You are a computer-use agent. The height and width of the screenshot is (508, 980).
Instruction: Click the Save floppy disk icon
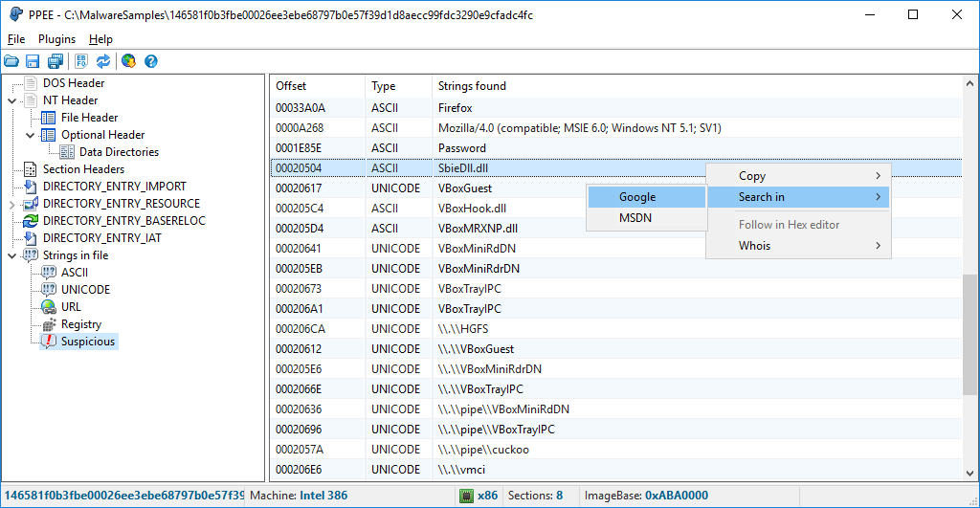tap(33, 61)
